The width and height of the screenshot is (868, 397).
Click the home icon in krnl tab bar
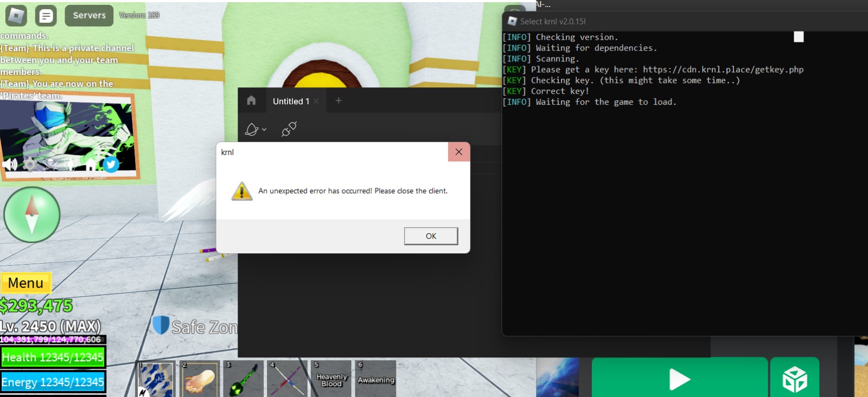[251, 101]
